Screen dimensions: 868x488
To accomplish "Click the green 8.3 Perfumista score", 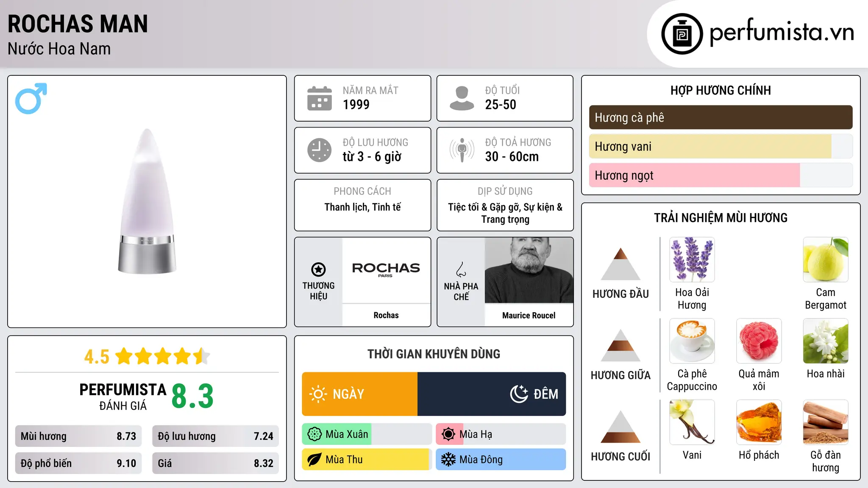I will coord(192,396).
